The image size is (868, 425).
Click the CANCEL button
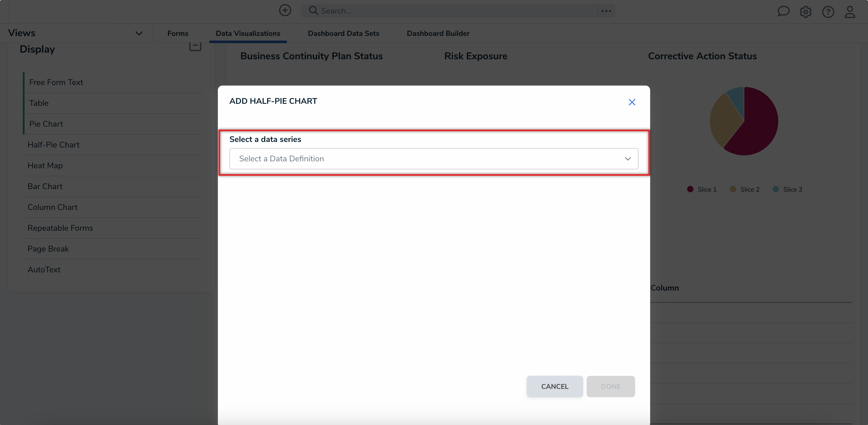pos(554,386)
